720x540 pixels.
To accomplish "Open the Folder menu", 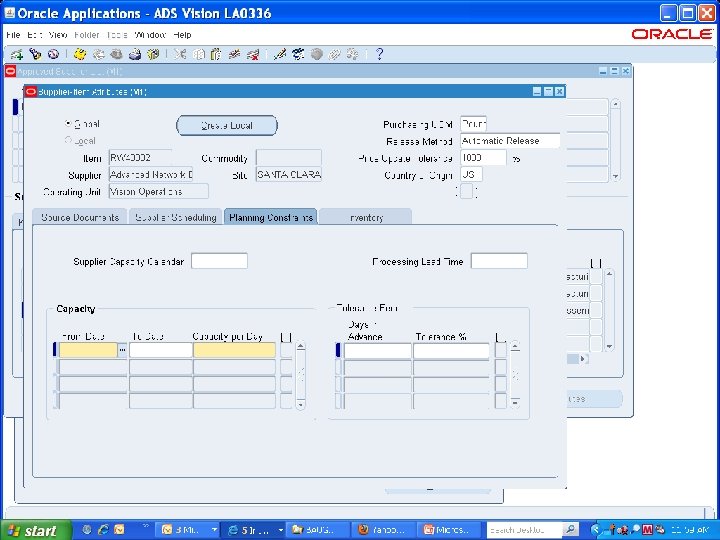I will click(86, 35).
